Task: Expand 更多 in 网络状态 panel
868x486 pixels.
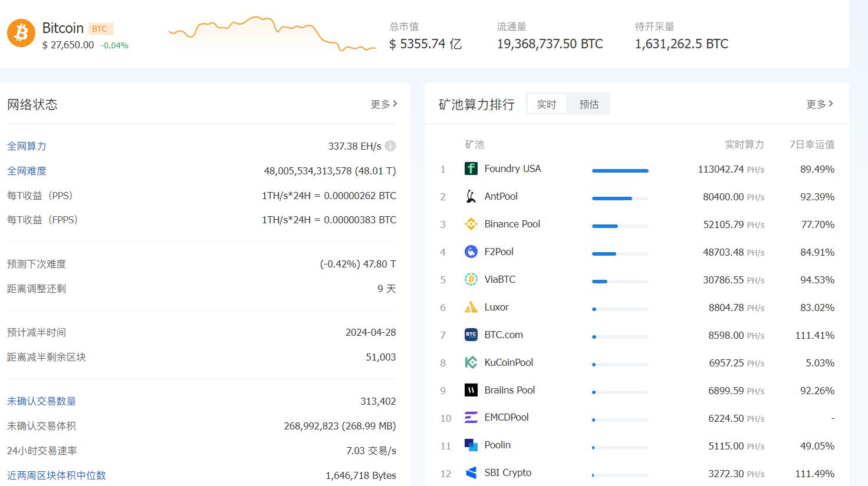Action: click(x=384, y=104)
